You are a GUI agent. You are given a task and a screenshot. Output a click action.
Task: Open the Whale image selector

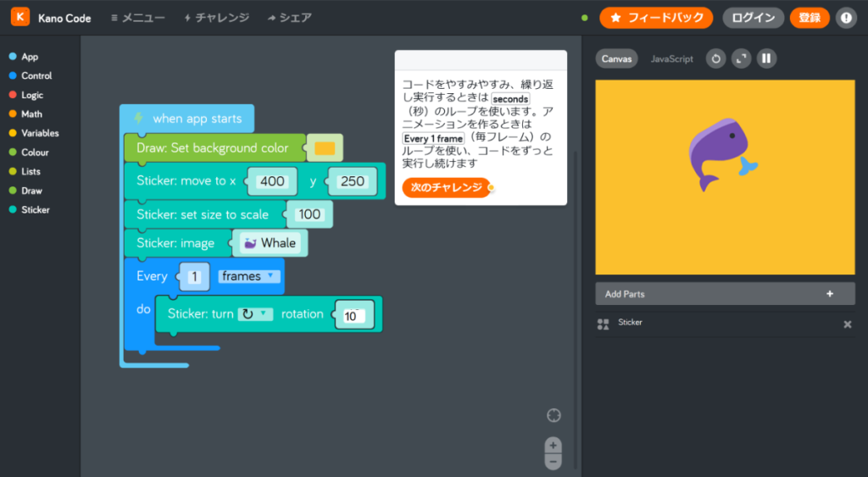point(270,243)
